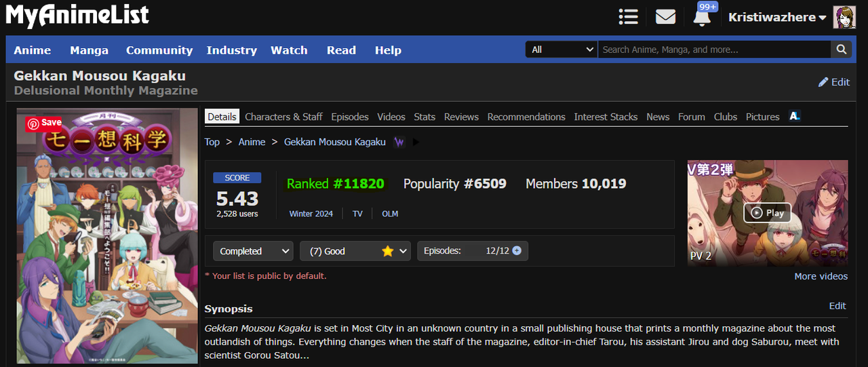Click the plus icon to increment episodes
This screenshot has height=367, width=868.
click(517, 250)
